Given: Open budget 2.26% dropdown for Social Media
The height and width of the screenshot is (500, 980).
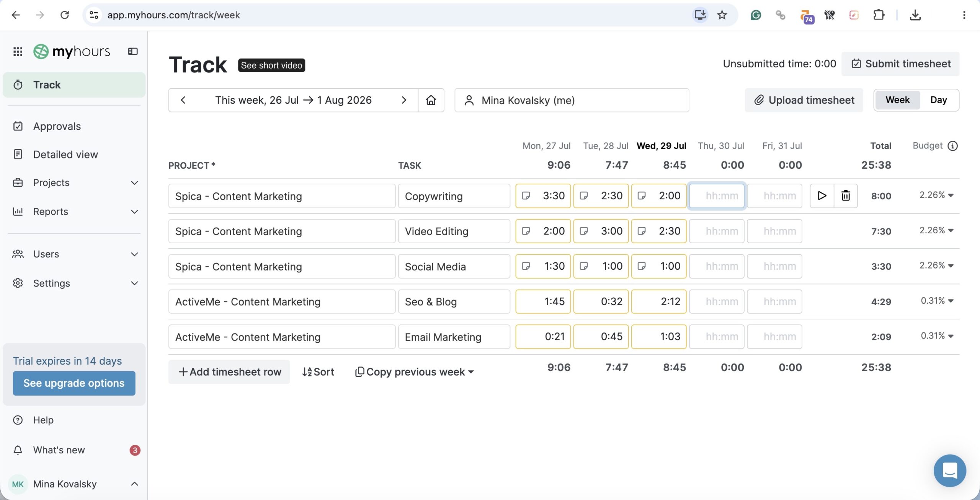Looking at the screenshot, I should coord(936,265).
